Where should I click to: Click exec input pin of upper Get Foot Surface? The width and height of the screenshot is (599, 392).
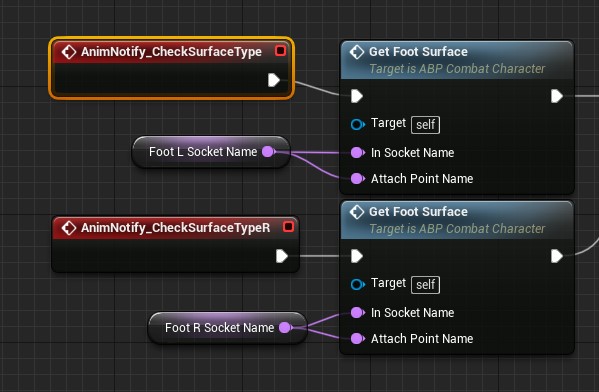357,96
